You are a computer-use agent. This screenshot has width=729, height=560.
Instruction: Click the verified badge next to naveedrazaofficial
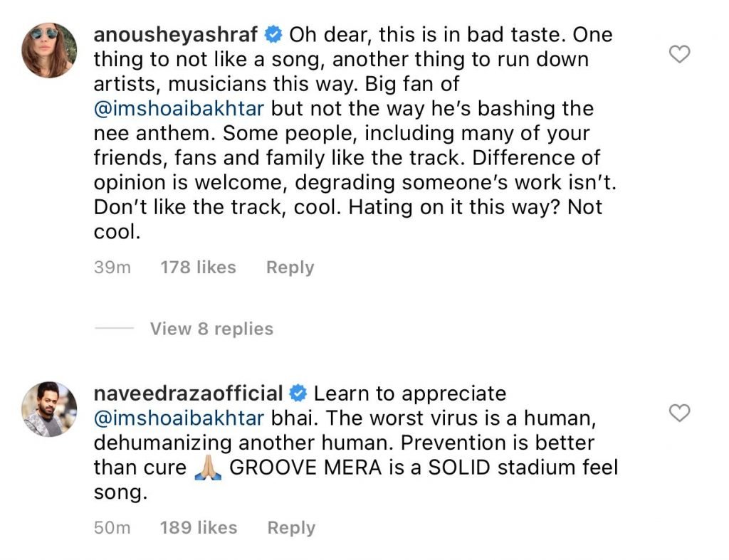[299, 393]
